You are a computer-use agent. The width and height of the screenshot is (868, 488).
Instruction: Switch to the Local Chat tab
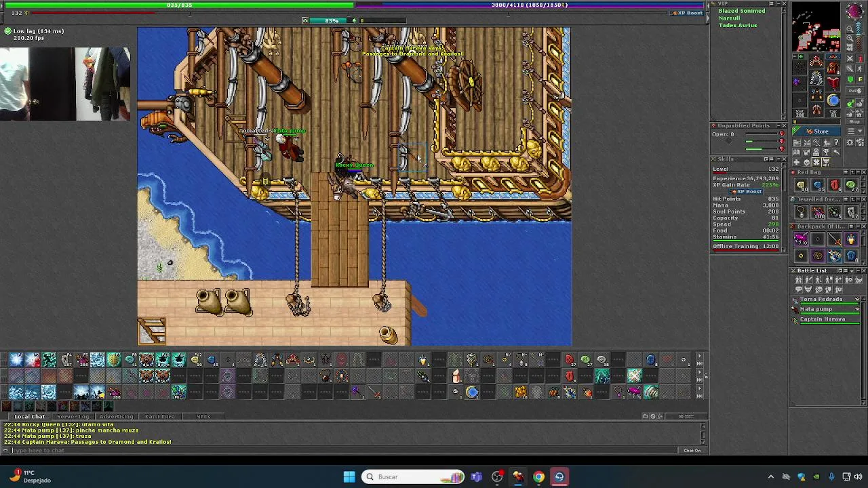[x=30, y=416]
